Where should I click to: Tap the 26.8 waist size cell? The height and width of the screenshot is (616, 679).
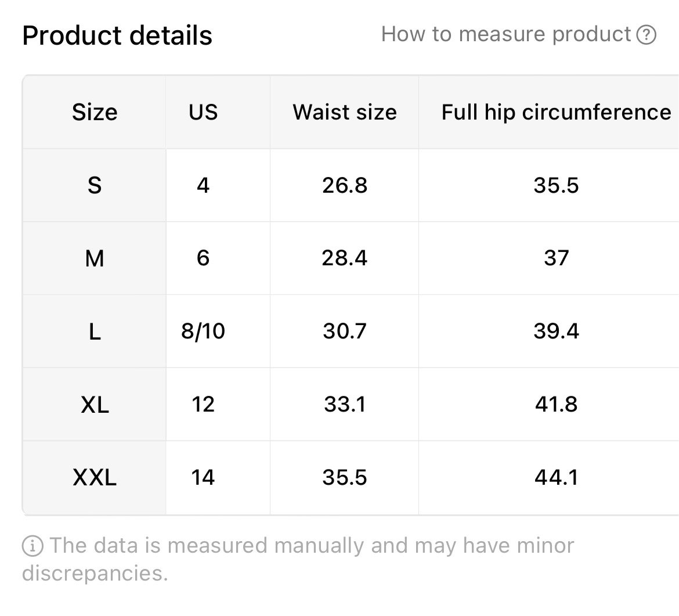coord(345,185)
